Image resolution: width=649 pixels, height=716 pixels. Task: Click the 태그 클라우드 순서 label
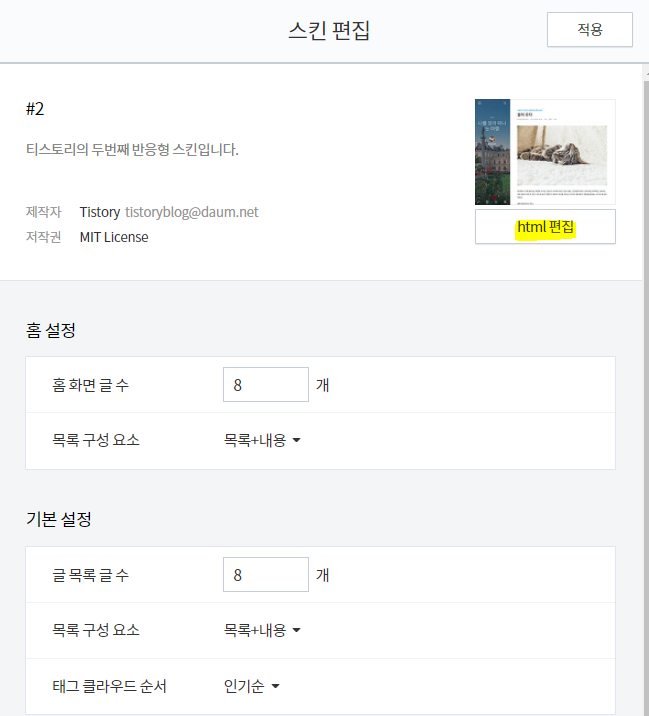coord(109,686)
